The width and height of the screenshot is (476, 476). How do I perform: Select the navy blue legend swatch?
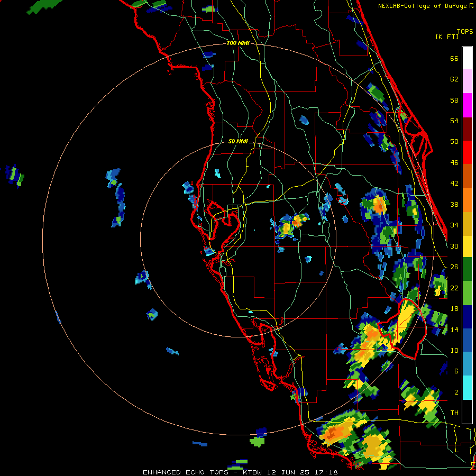click(467, 317)
